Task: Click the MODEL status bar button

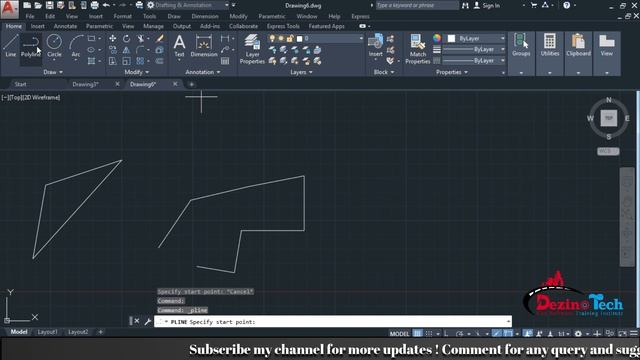Action: [x=399, y=333]
